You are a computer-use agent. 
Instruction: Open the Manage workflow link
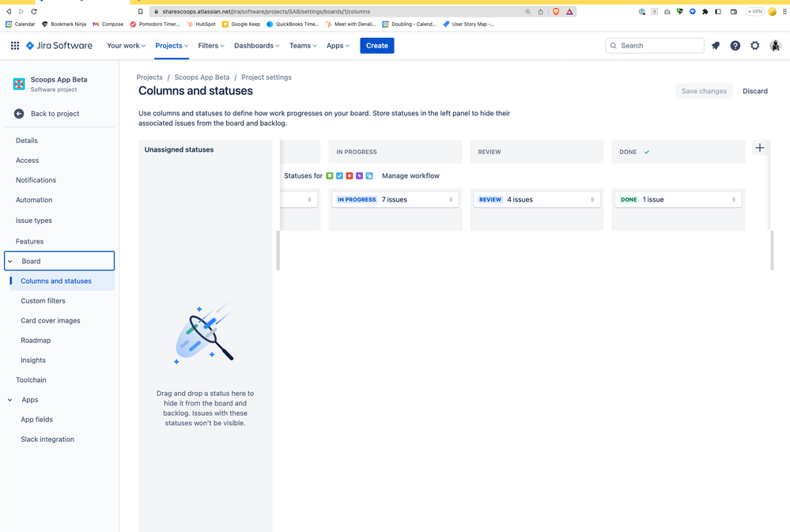pos(410,175)
